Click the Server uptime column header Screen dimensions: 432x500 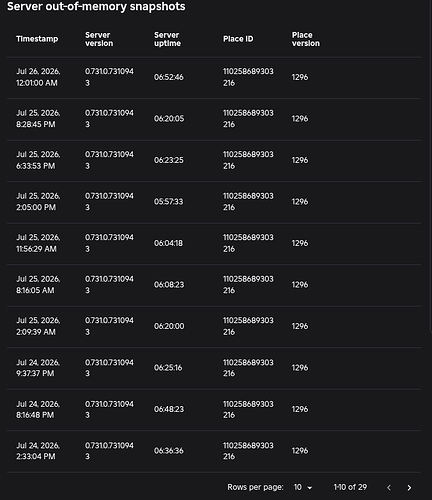[x=167, y=39]
